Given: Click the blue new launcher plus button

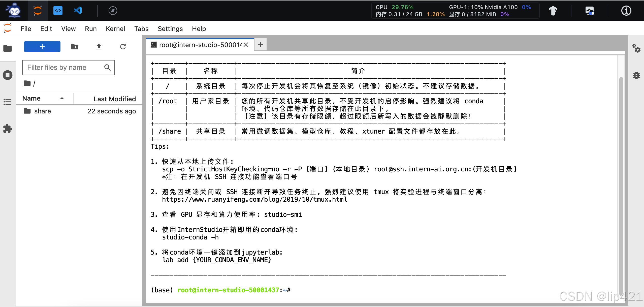Looking at the screenshot, I should click(42, 47).
